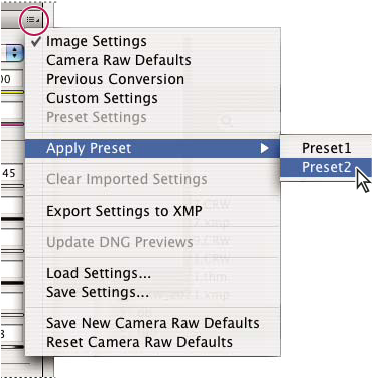The width and height of the screenshot is (374, 378).
Task: Expand the Apply Preset submenu
Action: point(153,148)
